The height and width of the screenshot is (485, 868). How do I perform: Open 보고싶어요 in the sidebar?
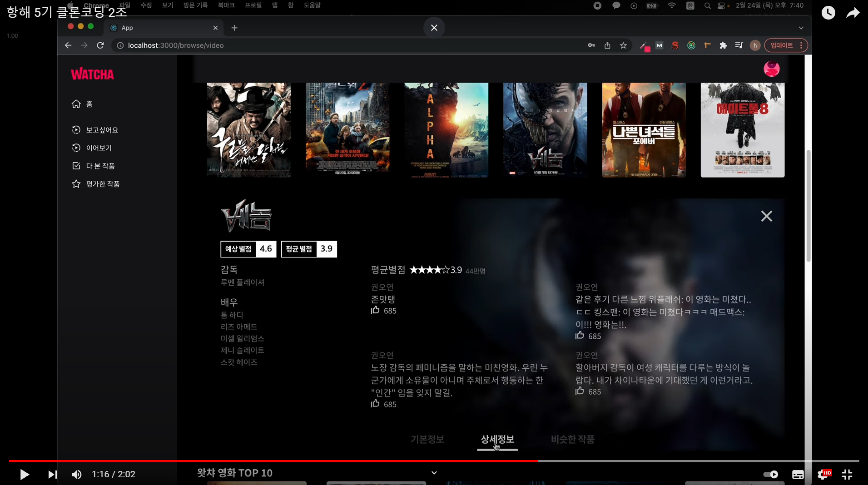click(x=95, y=130)
